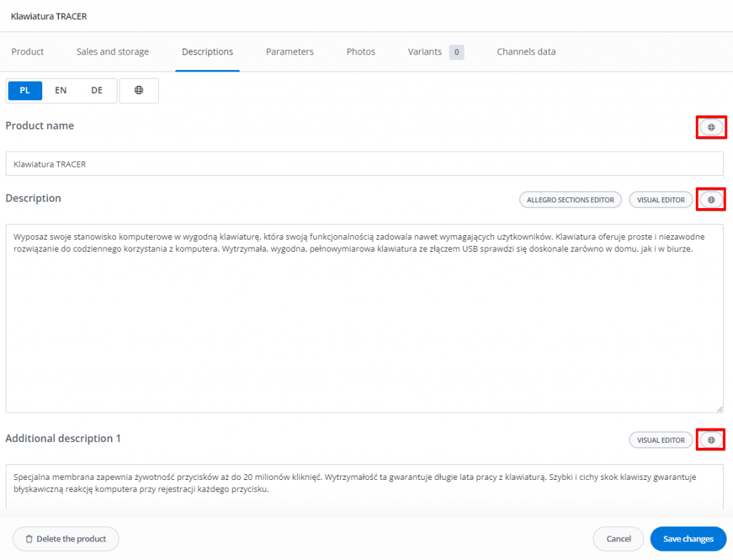Click Delete the product button
733x560 pixels.
[66, 539]
